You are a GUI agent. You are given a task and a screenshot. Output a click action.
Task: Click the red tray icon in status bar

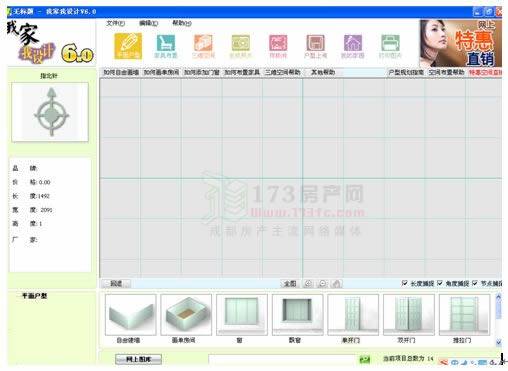tap(443, 362)
